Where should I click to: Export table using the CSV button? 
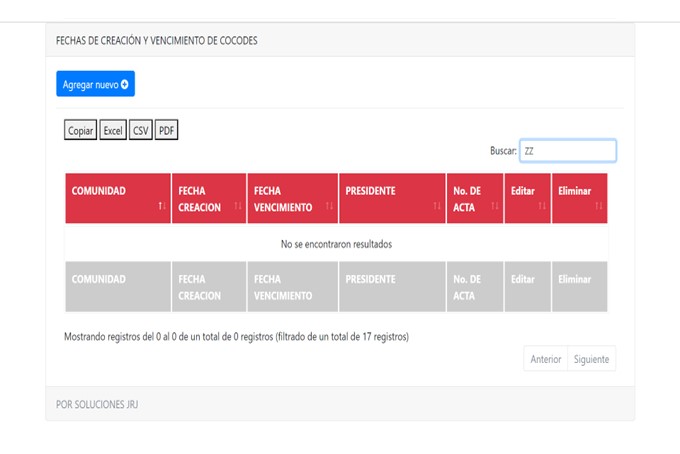(x=141, y=131)
